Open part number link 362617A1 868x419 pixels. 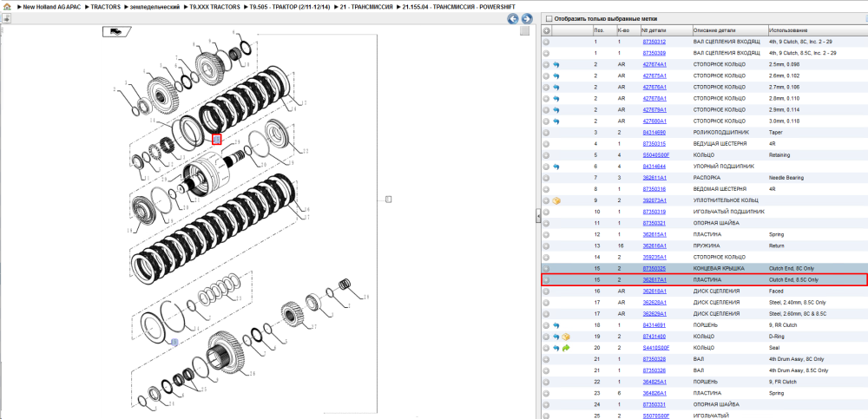click(x=654, y=280)
